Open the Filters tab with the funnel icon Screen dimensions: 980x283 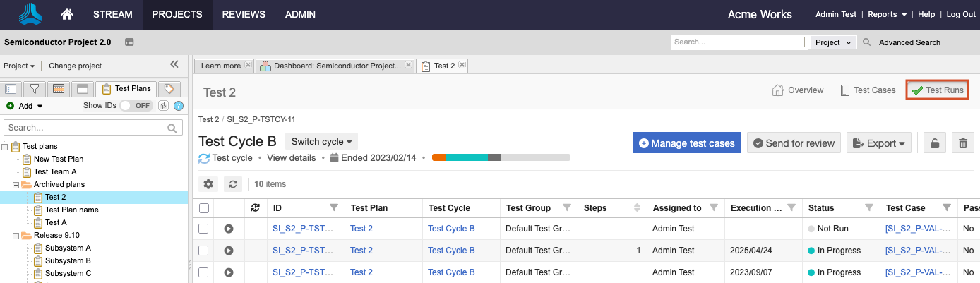pyautogui.click(x=33, y=88)
